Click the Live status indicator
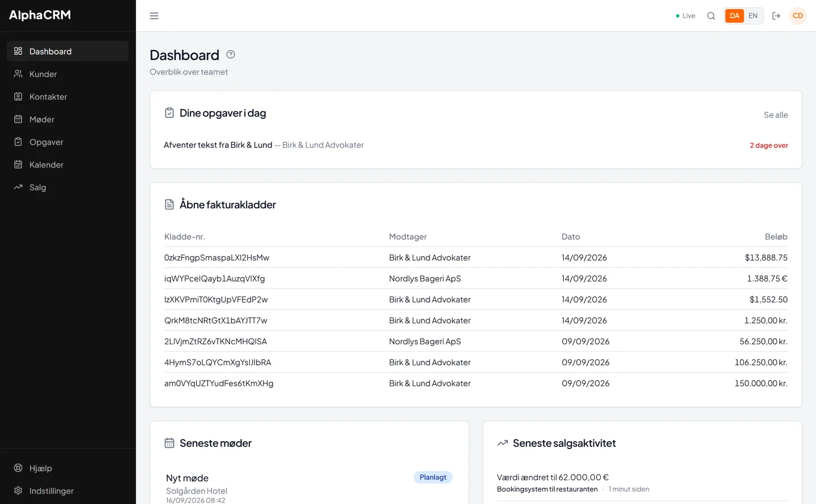Image resolution: width=816 pixels, height=504 pixels. (685, 16)
